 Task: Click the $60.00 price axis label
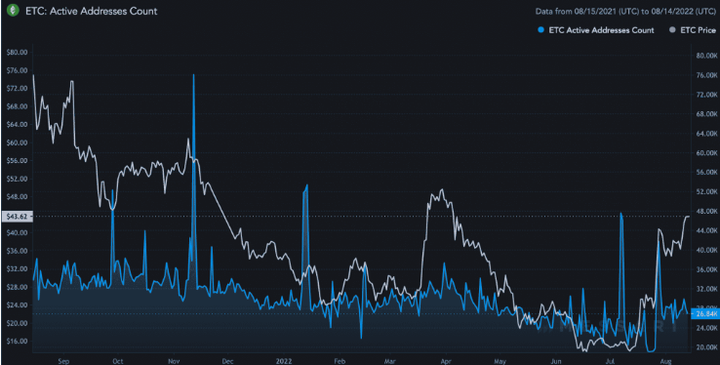pos(17,142)
